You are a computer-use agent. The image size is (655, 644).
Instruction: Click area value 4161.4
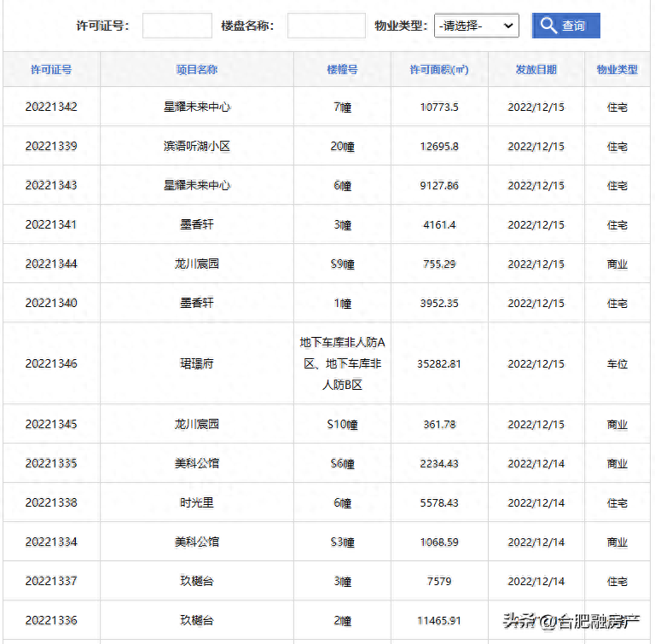(x=439, y=225)
